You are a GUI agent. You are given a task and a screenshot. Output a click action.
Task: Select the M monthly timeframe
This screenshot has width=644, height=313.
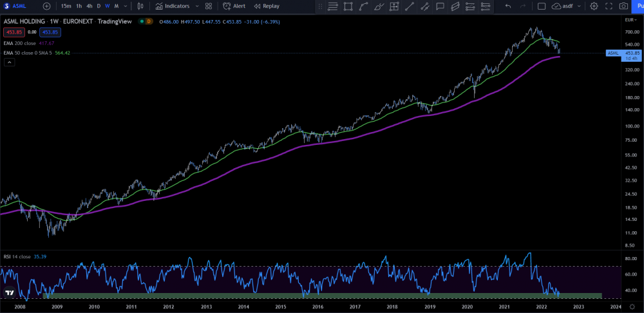117,6
